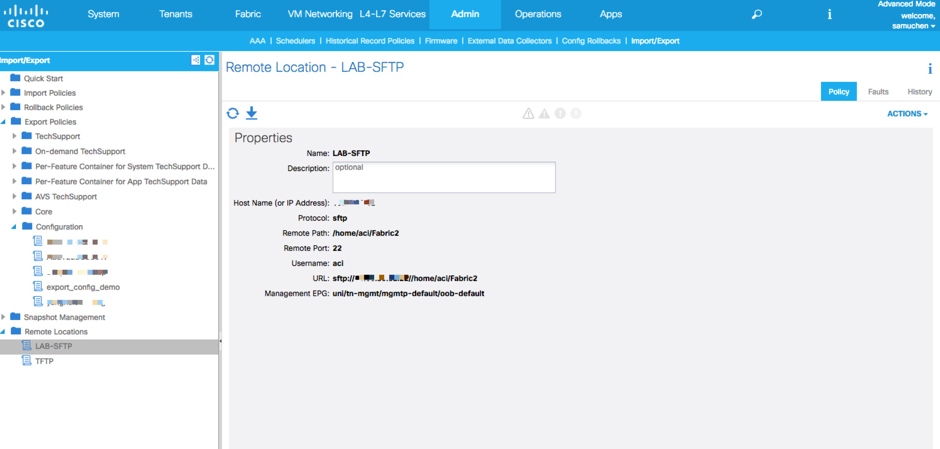Click the Configuration folder icon
This screenshot has width=940, height=449.
pos(27,227)
